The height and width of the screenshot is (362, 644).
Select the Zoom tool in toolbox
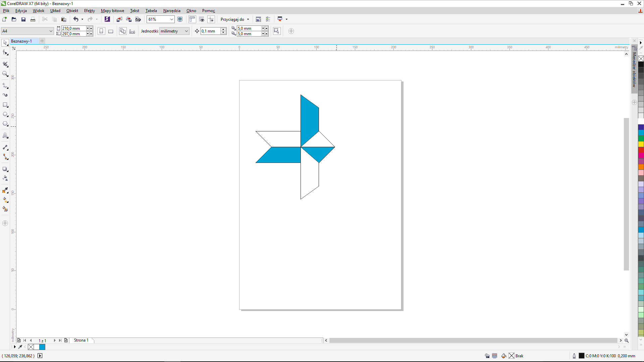(x=5, y=74)
